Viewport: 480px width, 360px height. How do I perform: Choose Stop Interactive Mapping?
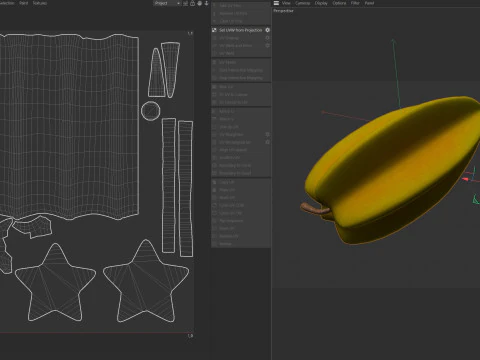[x=241, y=78]
